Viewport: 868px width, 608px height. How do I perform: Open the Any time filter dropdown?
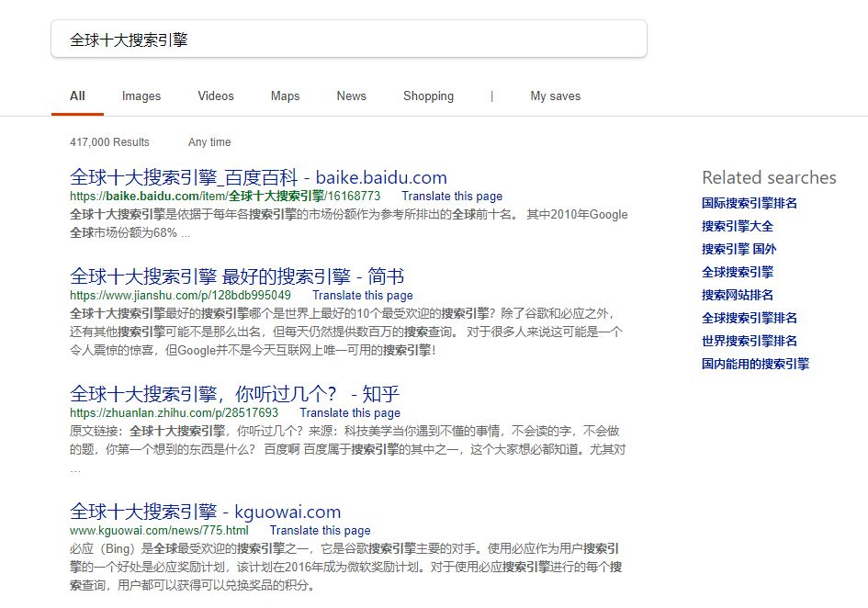(209, 141)
